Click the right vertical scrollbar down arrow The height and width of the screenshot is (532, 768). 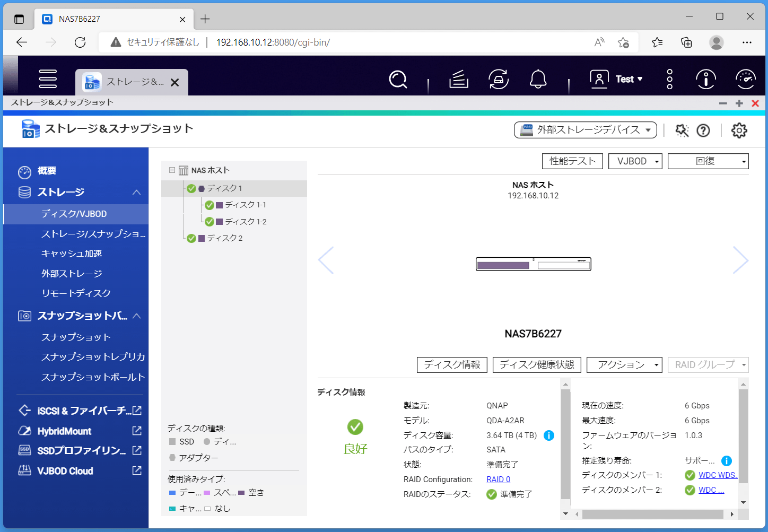[743, 502]
